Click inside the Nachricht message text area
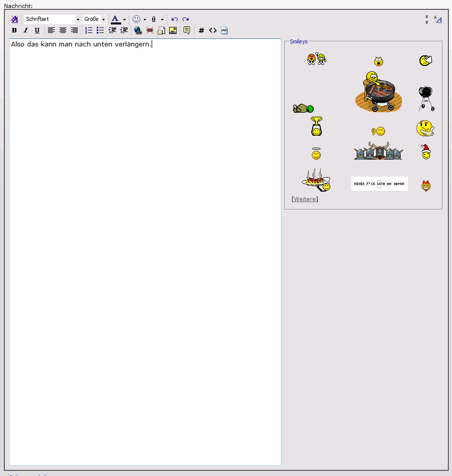 [x=145, y=252]
